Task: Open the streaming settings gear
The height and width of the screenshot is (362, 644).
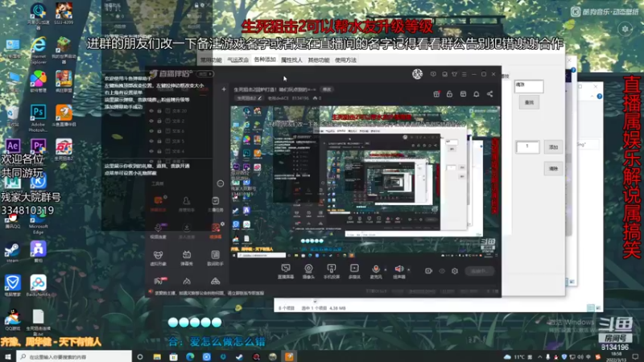Action: coord(455,271)
